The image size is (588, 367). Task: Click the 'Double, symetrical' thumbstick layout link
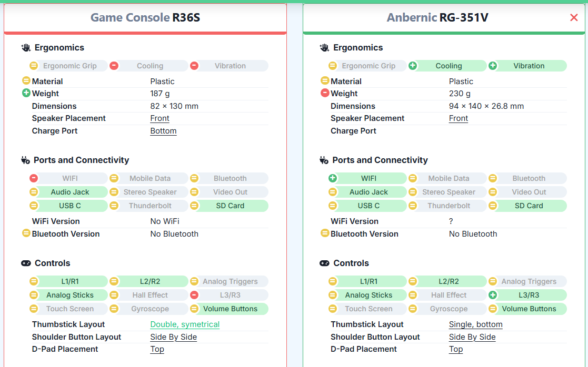click(x=185, y=324)
